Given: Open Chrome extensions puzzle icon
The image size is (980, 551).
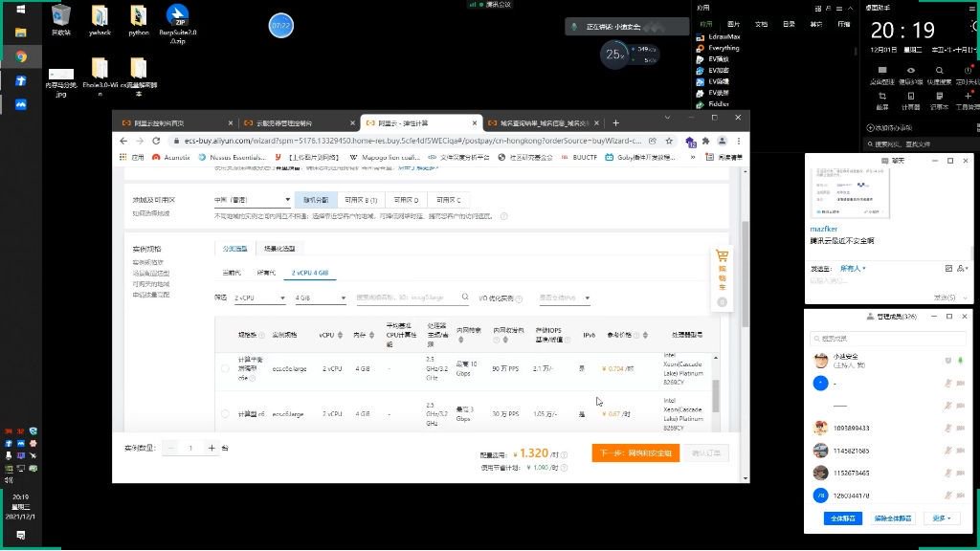Looking at the screenshot, I should coord(705,142).
